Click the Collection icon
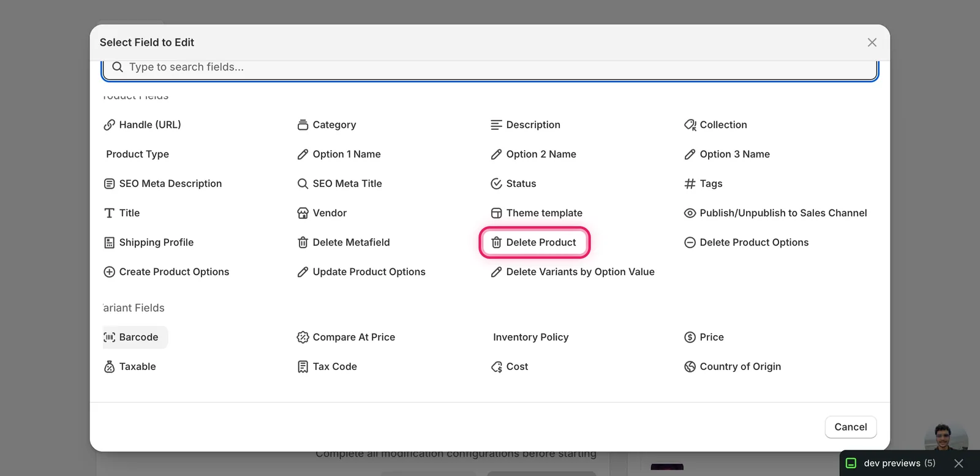 [x=690, y=125]
